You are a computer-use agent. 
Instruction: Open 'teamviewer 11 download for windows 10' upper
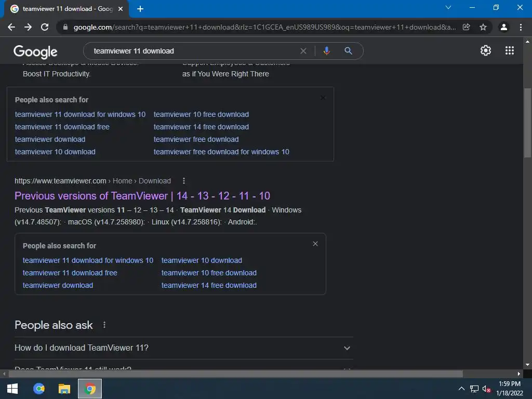(80, 115)
